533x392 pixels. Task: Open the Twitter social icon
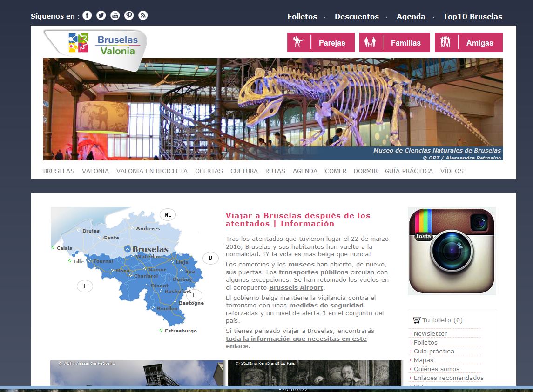[x=101, y=16]
